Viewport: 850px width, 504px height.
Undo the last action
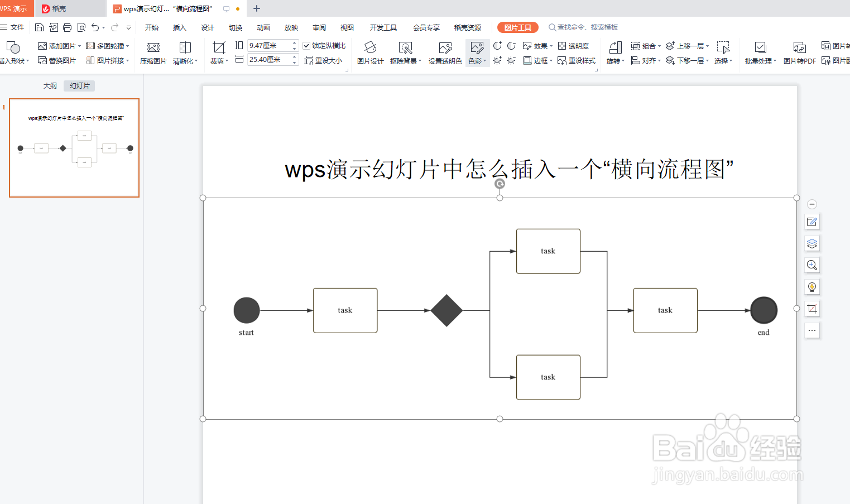tap(95, 27)
